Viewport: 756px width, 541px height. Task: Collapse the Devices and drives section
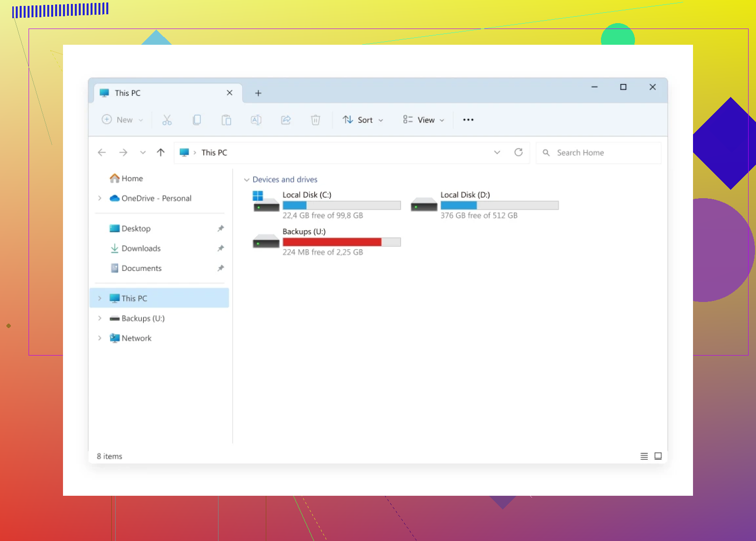click(x=247, y=180)
